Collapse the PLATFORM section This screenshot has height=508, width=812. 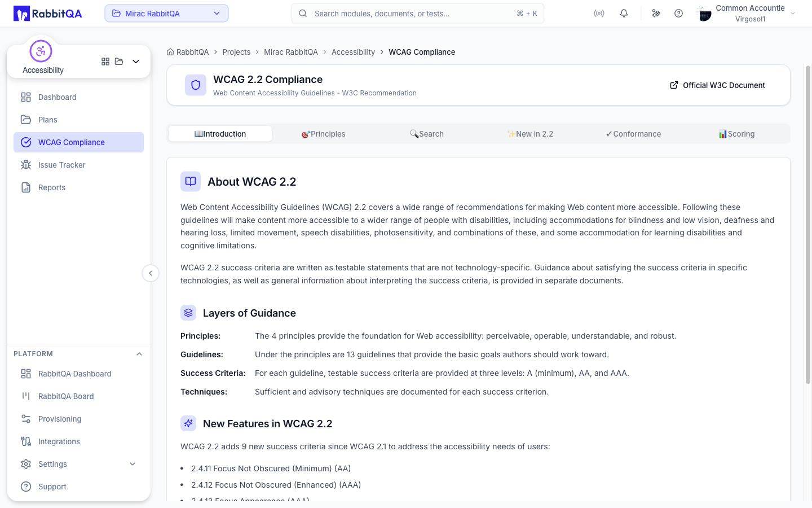[139, 354]
